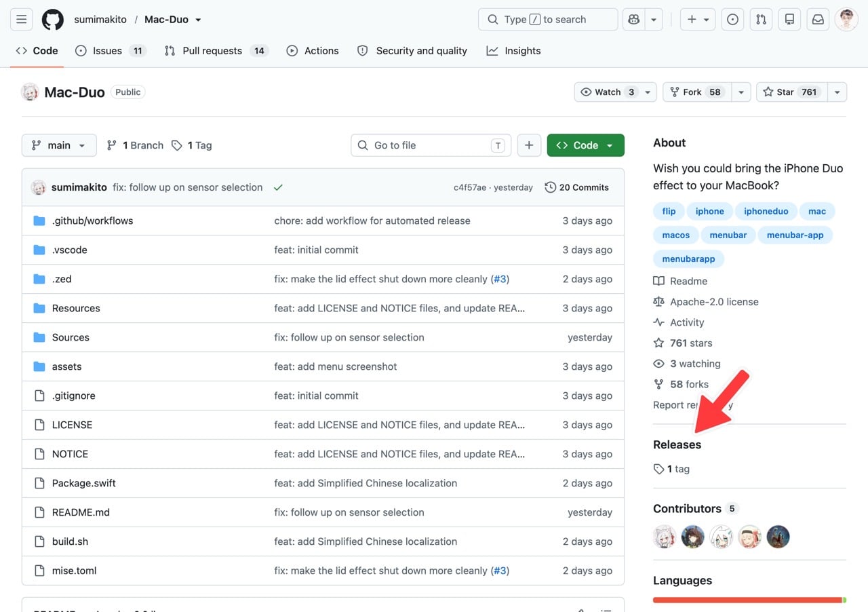View the 1 Tag link next to branches
This screenshot has height=612, width=868.
coord(192,145)
